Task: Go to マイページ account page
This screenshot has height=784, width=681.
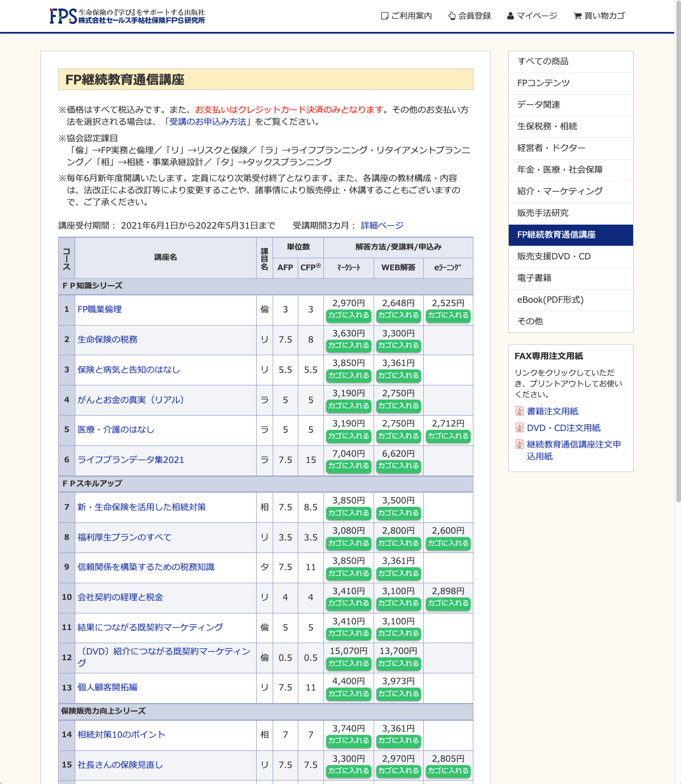Action: tap(532, 16)
